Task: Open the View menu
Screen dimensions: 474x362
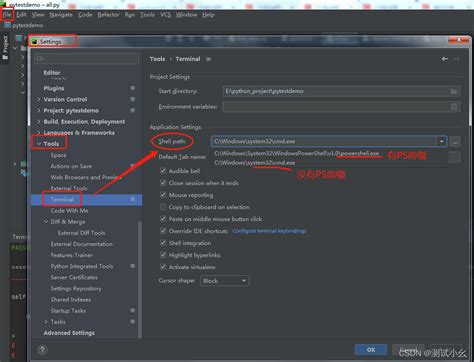Action: pos(38,15)
